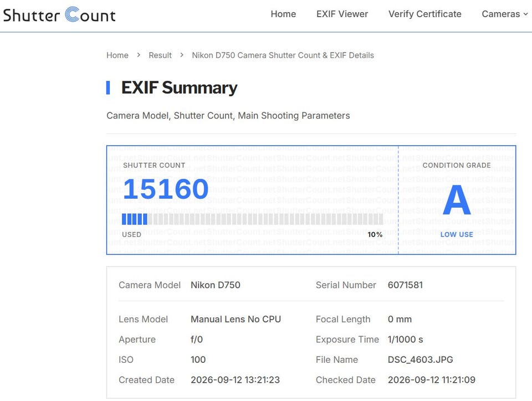Open the Home navigation item

pyautogui.click(x=283, y=14)
